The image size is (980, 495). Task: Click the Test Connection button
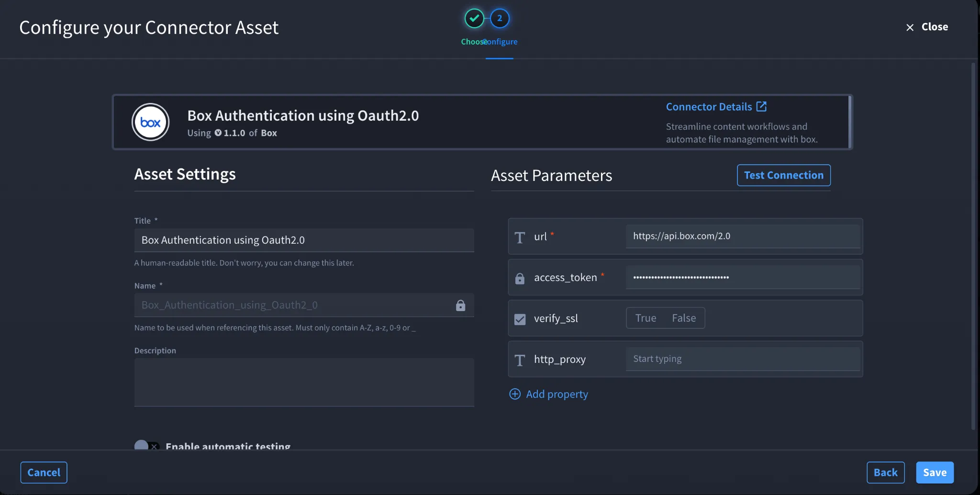point(784,175)
